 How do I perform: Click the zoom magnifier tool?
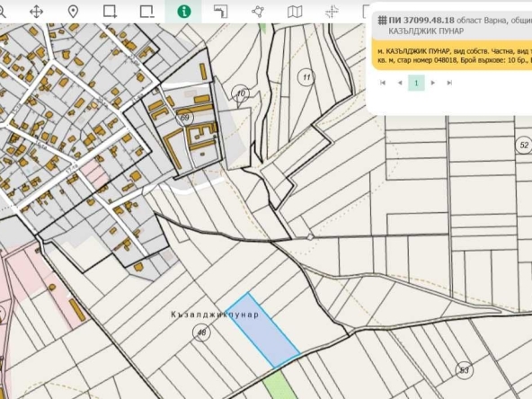click(x=2, y=12)
